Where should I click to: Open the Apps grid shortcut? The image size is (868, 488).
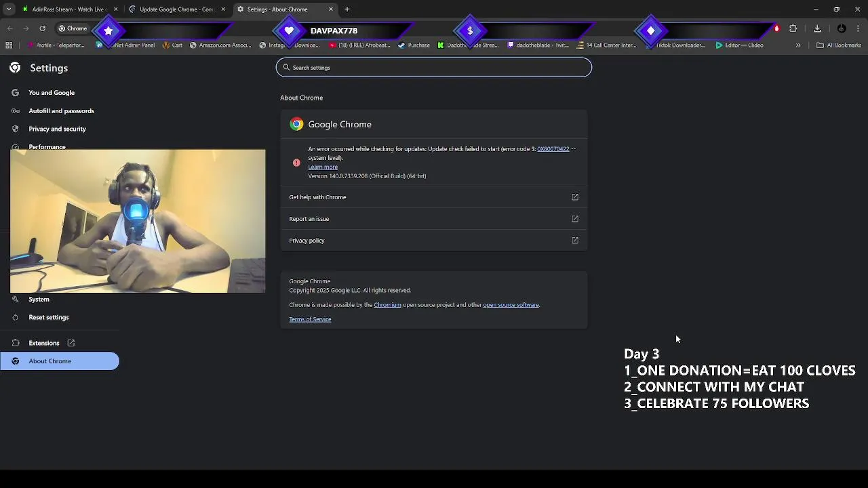tap(9, 45)
